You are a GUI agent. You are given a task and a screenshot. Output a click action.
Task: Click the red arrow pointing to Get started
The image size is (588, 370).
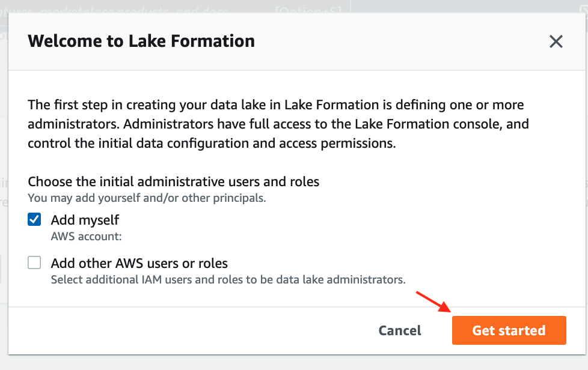(x=433, y=303)
